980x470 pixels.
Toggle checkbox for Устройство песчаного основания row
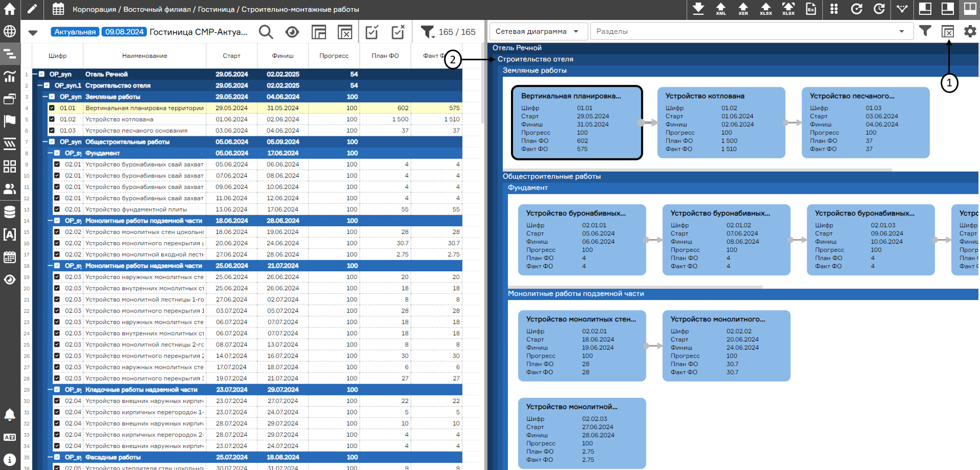coord(52,130)
